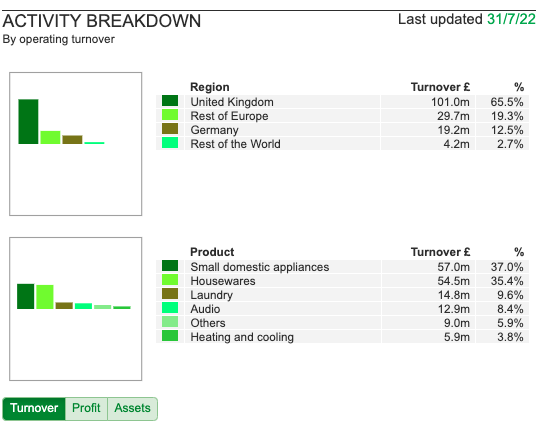Click the Heating and cooling swatch
The height and width of the screenshot is (426, 551).
tap(170, 336)
